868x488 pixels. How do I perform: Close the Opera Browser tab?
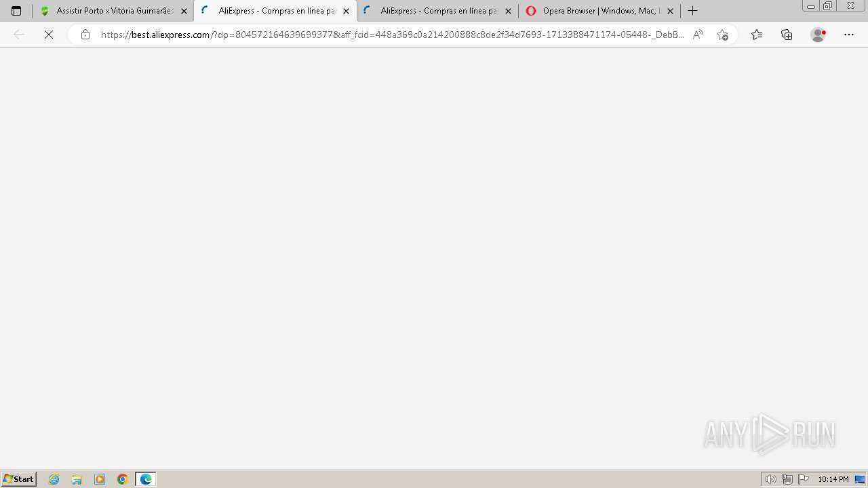(670, 11)
